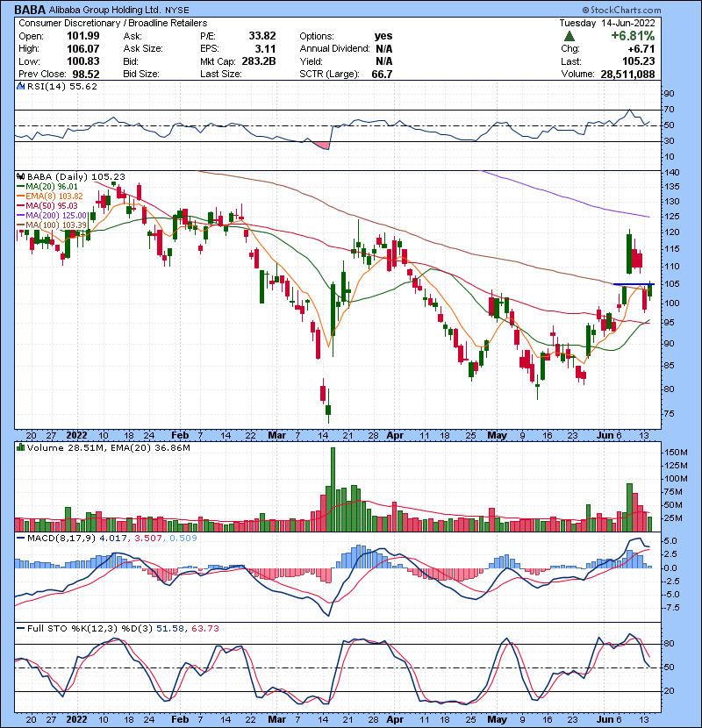Click the Consumer Discretionary / Broadline Retailers sector text
Screen dimensions: 702x728
(x=113, y=23)
